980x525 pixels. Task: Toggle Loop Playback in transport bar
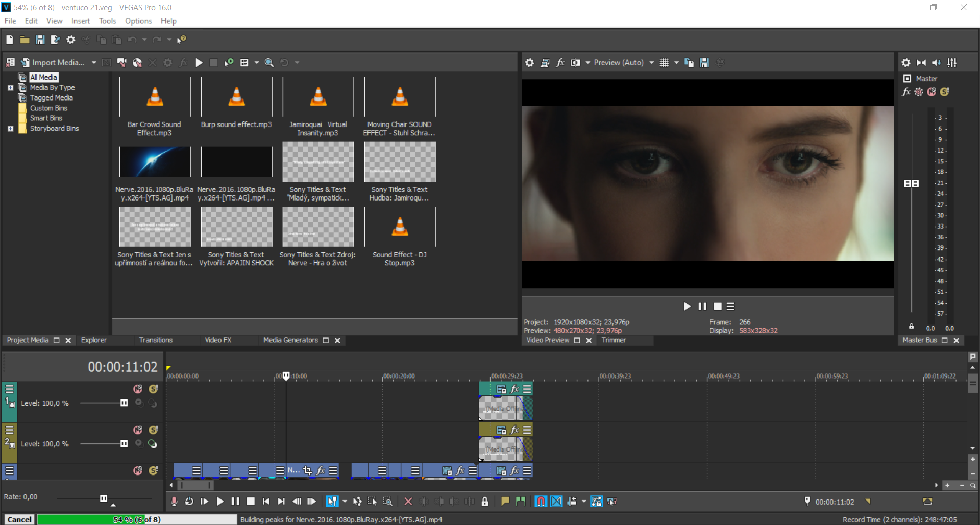pos(189,502)
